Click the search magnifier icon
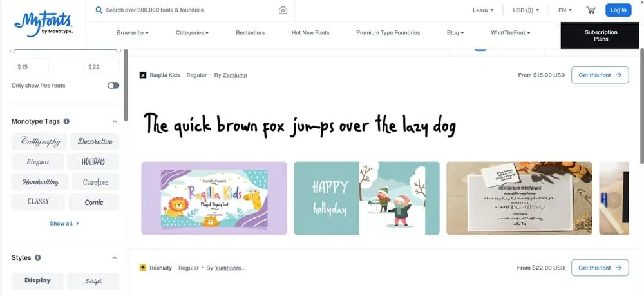The width and height of the screenshot is (644, 296). tap(99, 10)
